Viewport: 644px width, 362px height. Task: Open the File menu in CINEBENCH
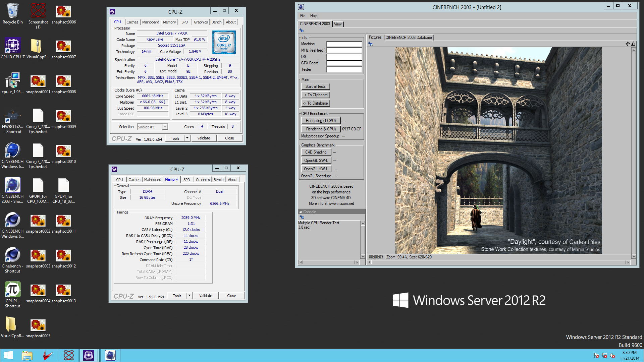[x=303, y=16]
